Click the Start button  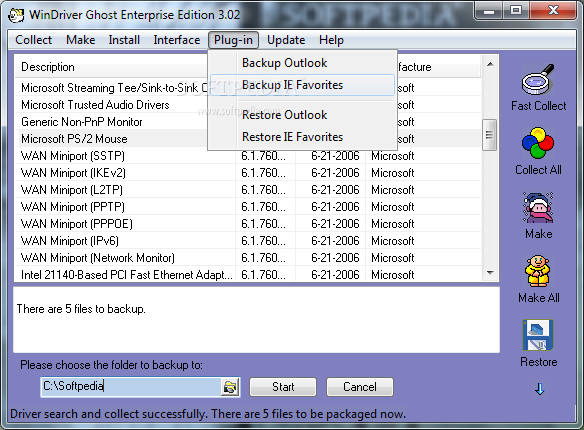click(x=283, y=387)
